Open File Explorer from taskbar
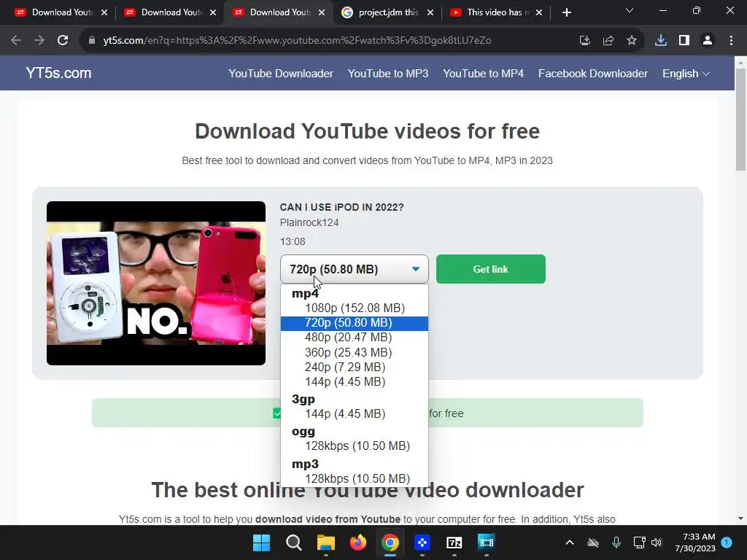This screenshot has width=747, height=560. 326,542
